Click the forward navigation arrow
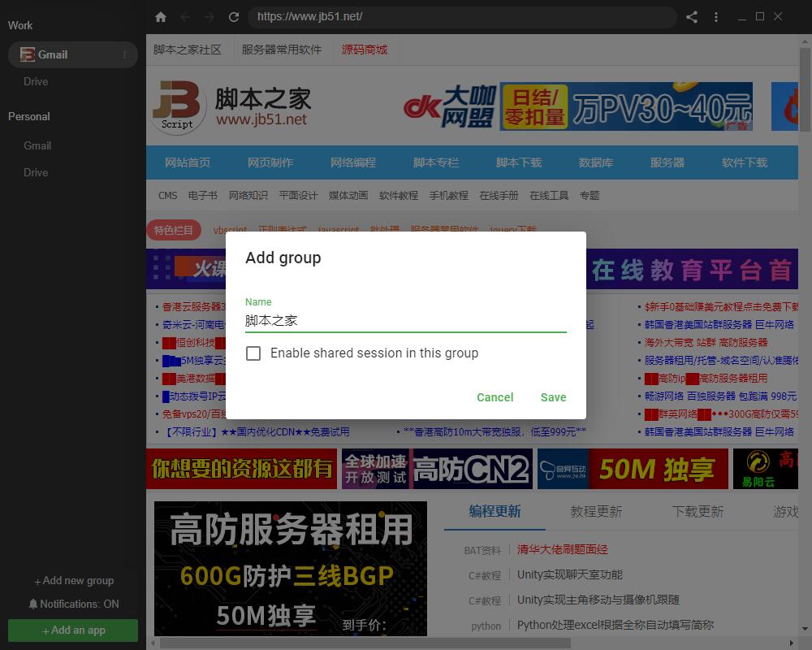 (x=210, y=16)
